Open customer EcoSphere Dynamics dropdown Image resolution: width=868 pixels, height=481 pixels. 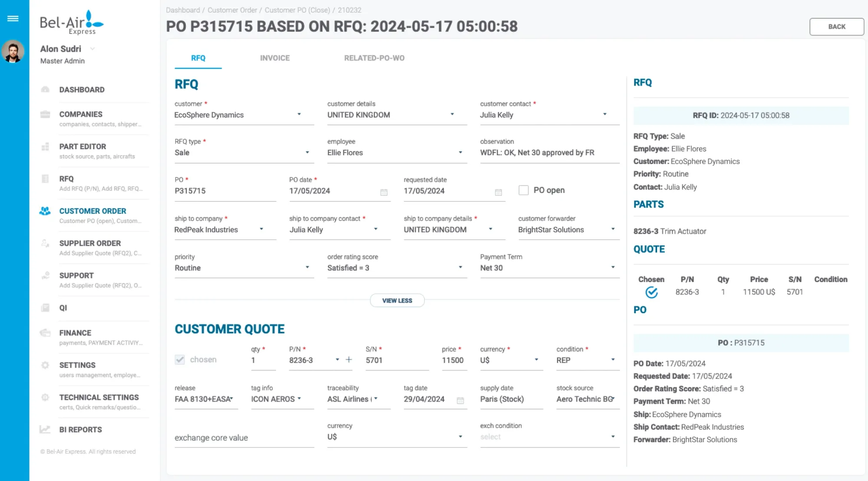(x=244, y=115)
